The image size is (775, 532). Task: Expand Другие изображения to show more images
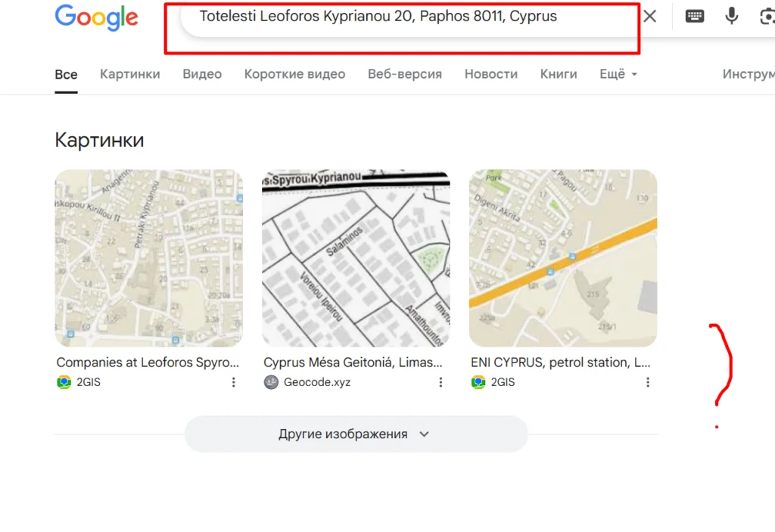click(x=356, y=434)
